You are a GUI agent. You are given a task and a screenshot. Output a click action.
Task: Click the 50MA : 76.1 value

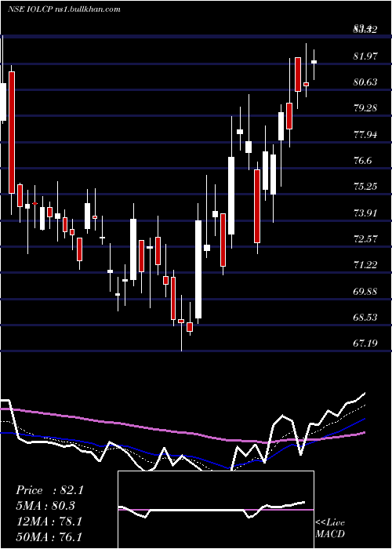pyautogui.click(x=49, y=536)
